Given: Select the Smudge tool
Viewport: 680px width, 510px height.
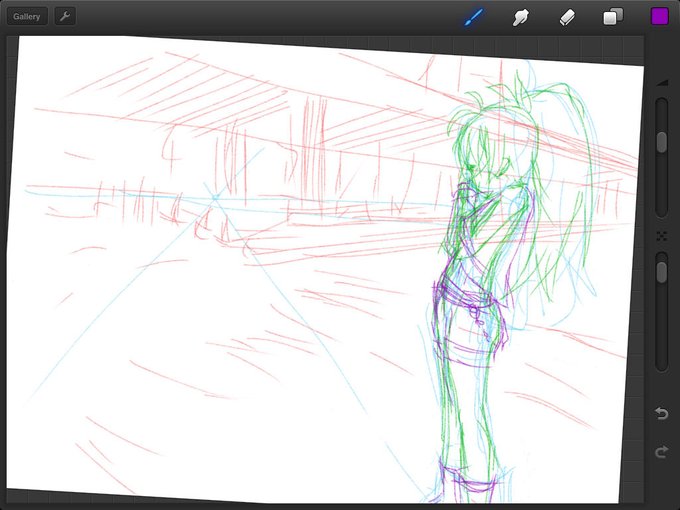Looking at the screenshot, I should coord(520,17).
